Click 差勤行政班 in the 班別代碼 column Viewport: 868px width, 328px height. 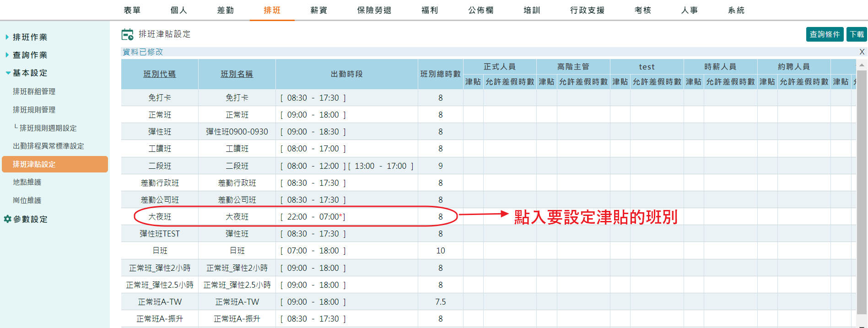tap(160, 183)
